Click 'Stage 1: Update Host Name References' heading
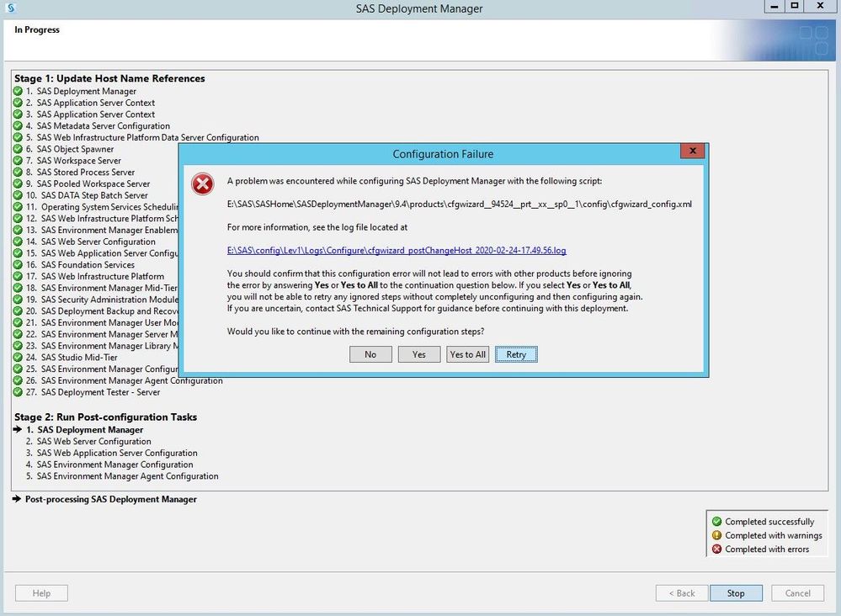This screenshot has width=841, height=616. (109, 78)
